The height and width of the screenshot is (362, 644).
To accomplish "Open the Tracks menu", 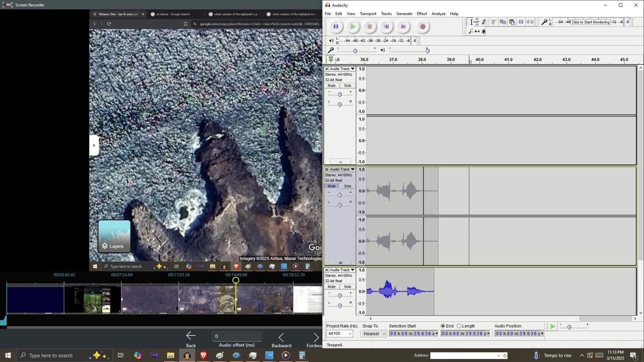I will tap(386, 14).
